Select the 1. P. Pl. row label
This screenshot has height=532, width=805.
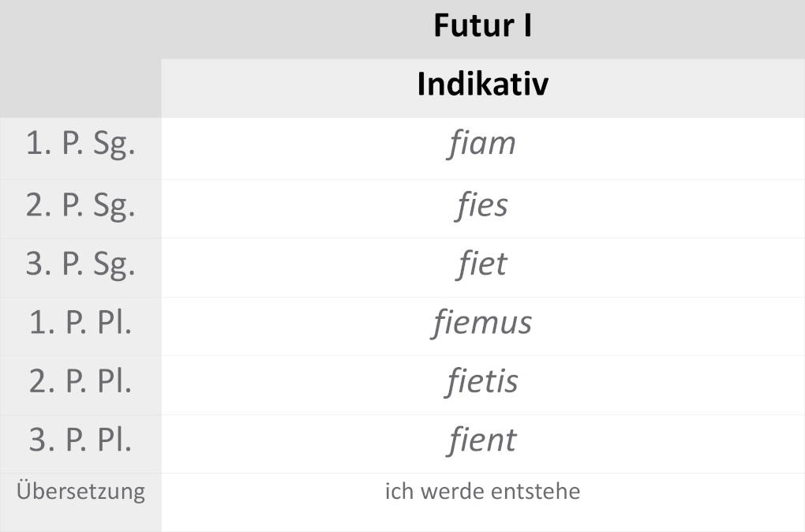point(80,324)
